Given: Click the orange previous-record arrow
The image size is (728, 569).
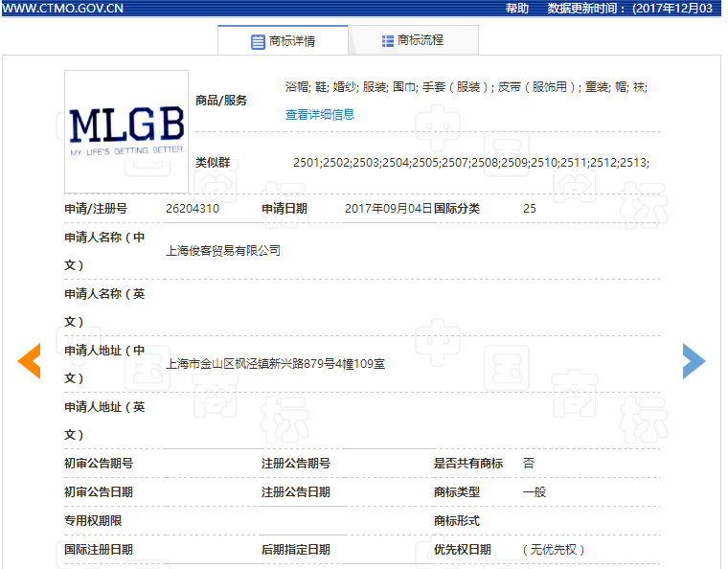Looking at the screenshot, I should pyautogui.click(x=30, y=360).
